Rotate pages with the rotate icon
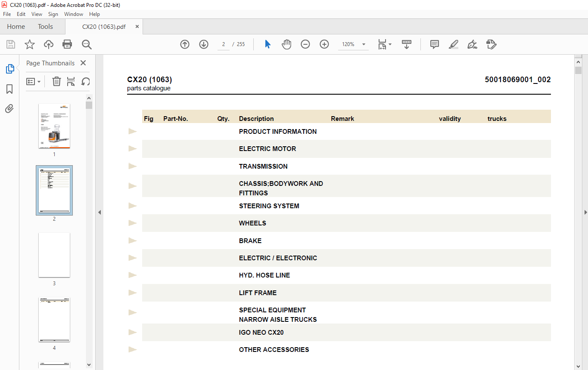 (x=86, y=81)
